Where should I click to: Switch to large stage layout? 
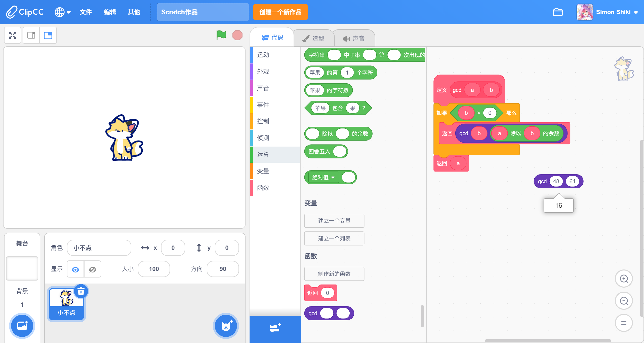48,35
